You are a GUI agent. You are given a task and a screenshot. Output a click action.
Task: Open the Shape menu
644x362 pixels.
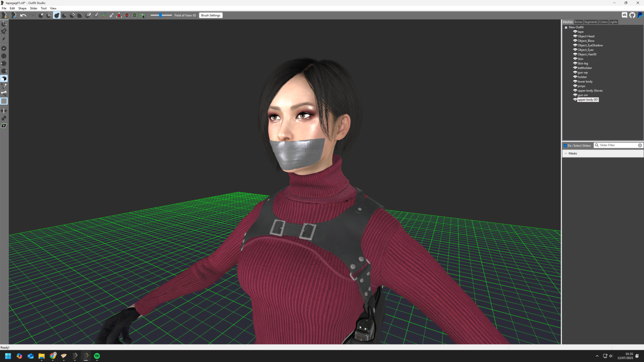click(22, 8)
